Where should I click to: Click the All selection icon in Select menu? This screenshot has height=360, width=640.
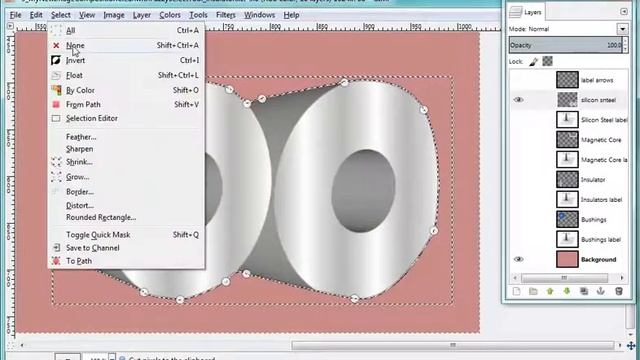(x=56, y=30)
